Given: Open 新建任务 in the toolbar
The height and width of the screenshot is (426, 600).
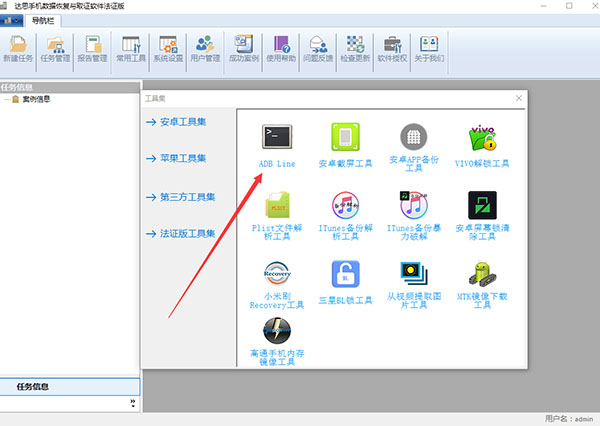Looking at the screenshot, I should click(18, 49).
